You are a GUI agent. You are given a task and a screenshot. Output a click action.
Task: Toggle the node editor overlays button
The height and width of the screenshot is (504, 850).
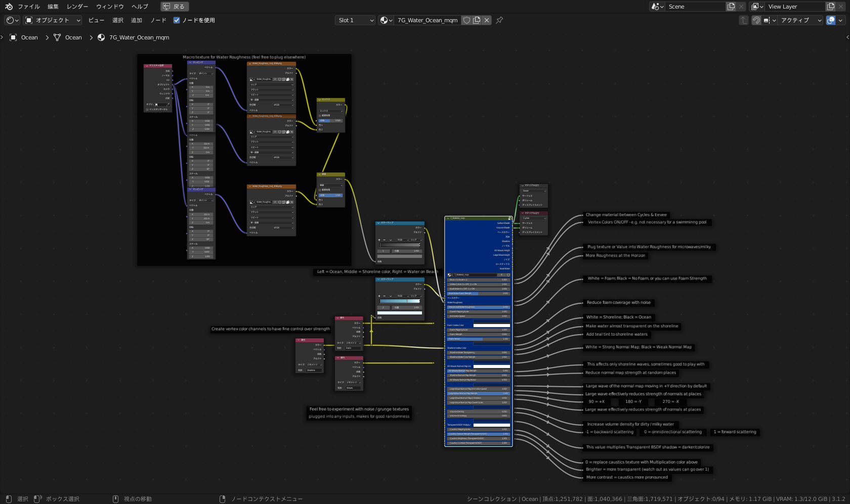[x=831, y=20]
